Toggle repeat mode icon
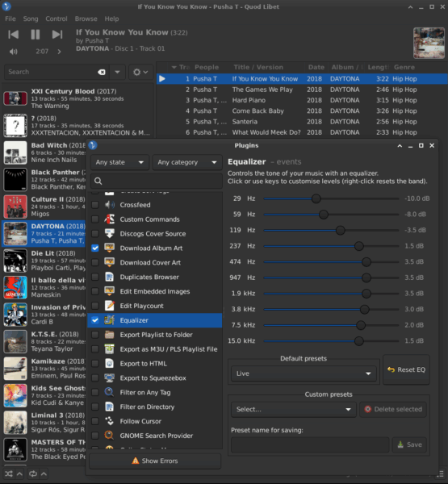 pyautogui.click(x=33, y=474)
